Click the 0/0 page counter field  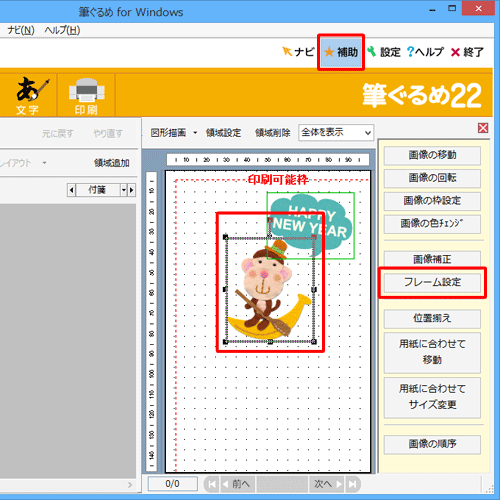[173, 484]
